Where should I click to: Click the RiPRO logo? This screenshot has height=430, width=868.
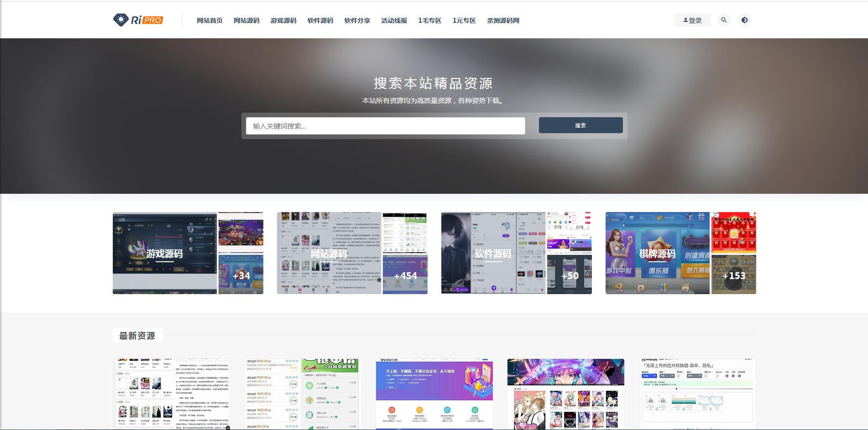[x=138, y=20]
